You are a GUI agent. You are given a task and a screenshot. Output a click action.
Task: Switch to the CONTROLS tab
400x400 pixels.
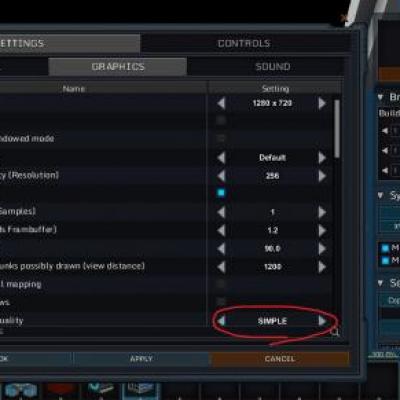[244, 43]
